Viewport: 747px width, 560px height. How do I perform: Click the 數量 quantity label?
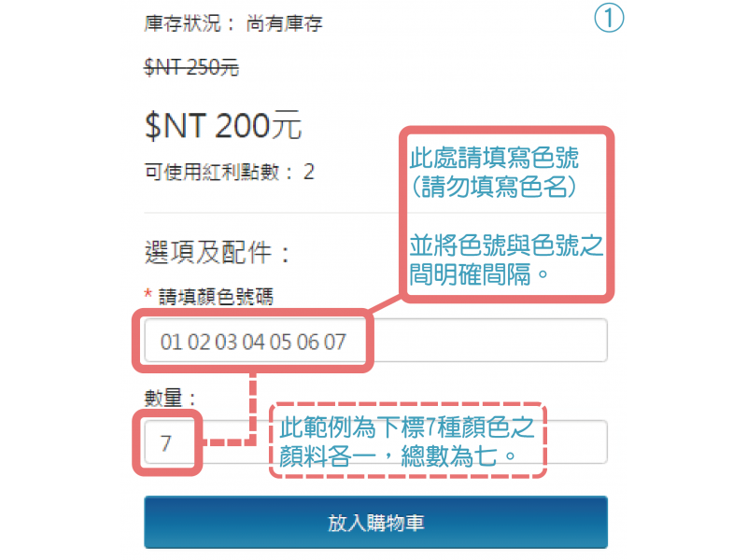(x=170, y=399)
